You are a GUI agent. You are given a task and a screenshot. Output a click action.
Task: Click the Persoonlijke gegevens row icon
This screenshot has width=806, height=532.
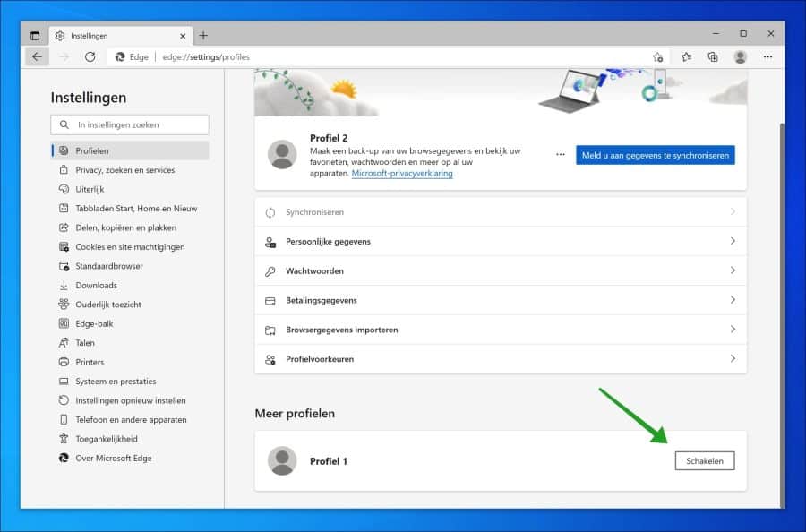pos(270,242)
